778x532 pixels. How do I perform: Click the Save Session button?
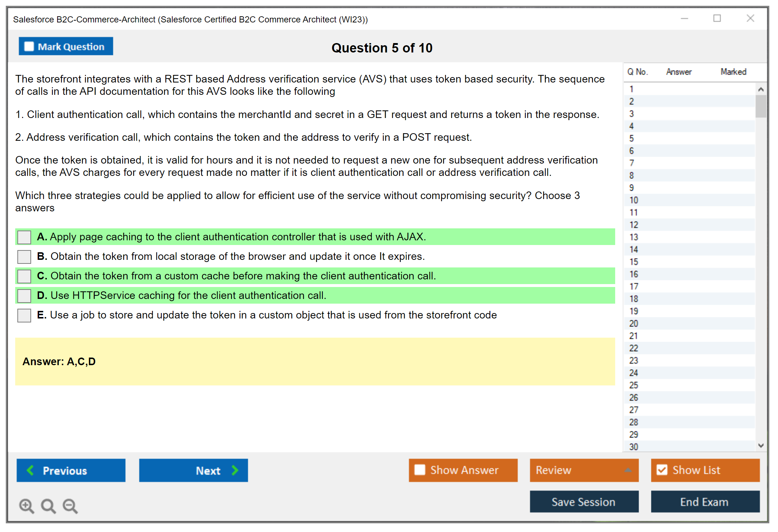(x=584, y=502)
